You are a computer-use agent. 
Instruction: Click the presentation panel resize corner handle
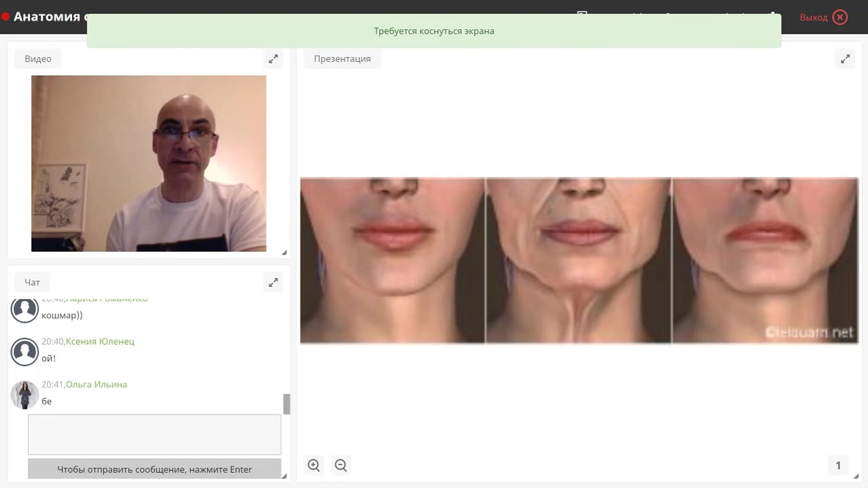click(x=856, y=476)
